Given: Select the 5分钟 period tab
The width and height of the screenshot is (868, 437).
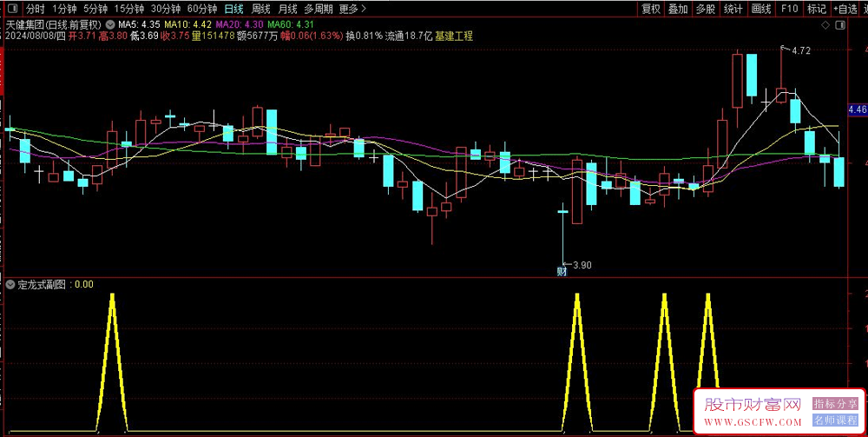Looking at the screenshot, I should click(x=95, y=9).
